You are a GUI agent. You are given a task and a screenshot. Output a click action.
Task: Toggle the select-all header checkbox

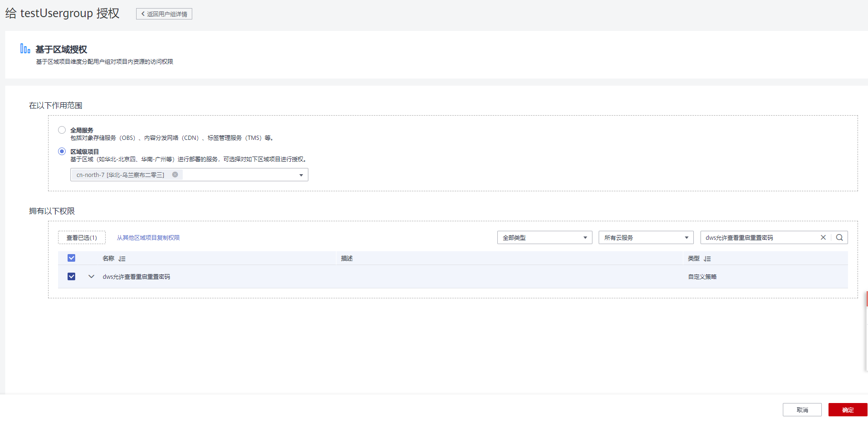click(x=71, y=258)
